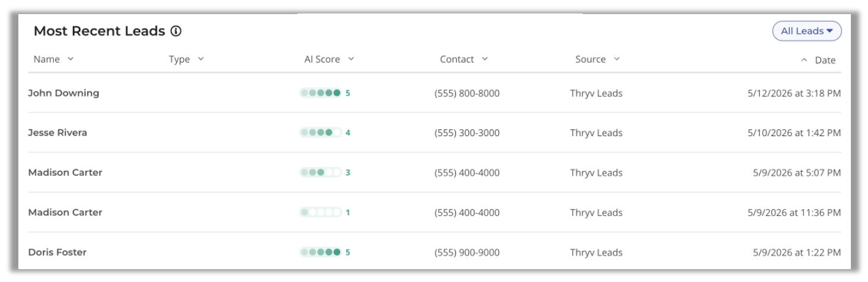The image size is (868, 282).
Task: Open Doris Foster lead record
Action: [58, 252]
